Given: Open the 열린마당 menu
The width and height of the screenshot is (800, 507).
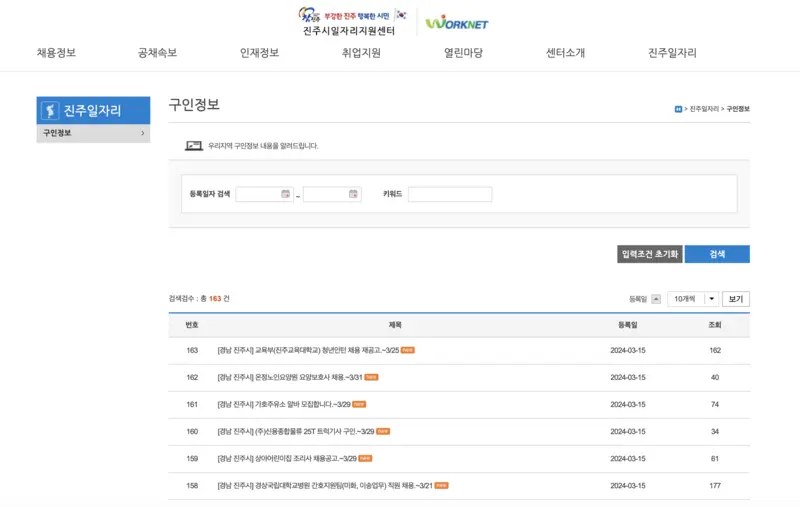Looking at the screenshot, I should pyautogui.click(x=463, y=53).
